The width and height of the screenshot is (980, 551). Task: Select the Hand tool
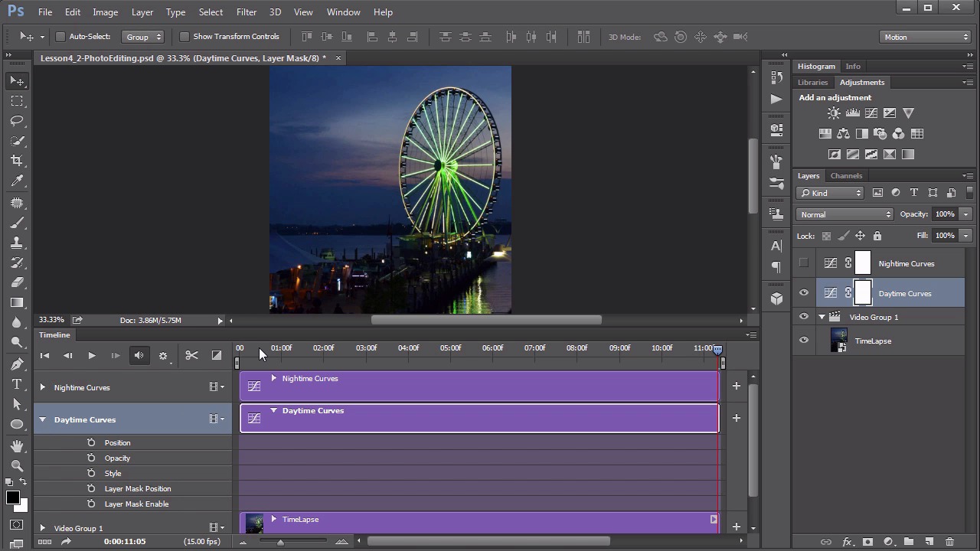pos(17,445)
